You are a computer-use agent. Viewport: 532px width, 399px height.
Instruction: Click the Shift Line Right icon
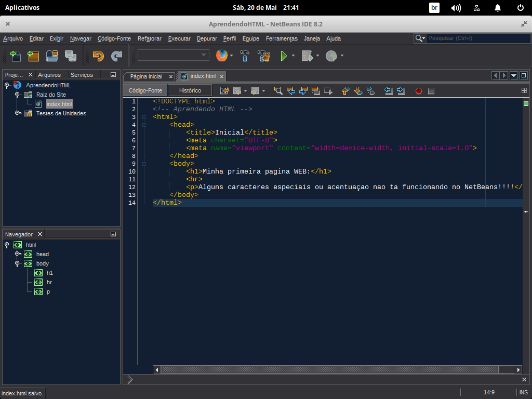tap(401, 91)
